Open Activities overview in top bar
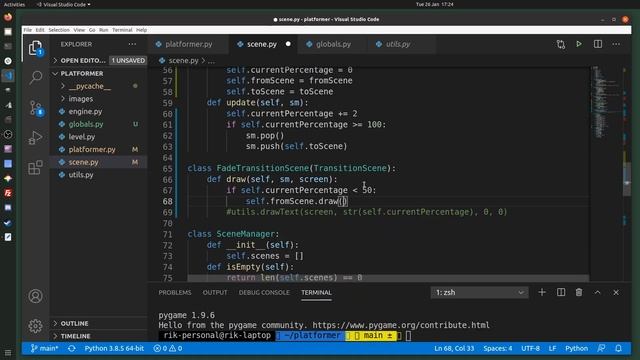The image size is (640, 360). coord(14,4)
